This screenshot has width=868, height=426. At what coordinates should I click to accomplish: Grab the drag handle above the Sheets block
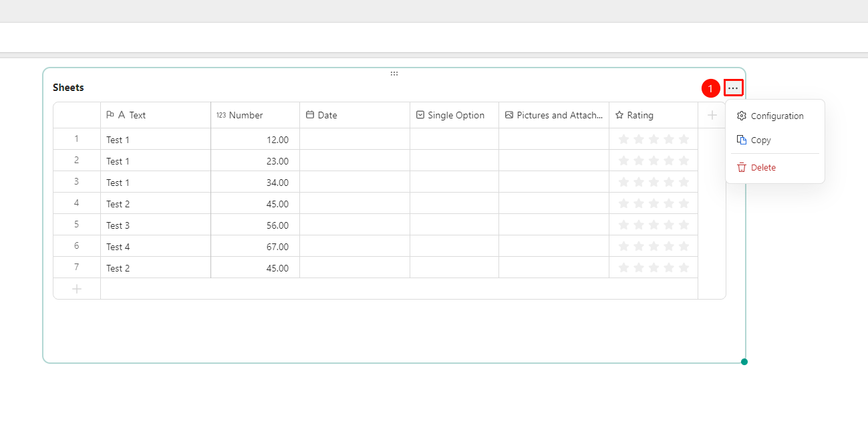tap(394, 74)
